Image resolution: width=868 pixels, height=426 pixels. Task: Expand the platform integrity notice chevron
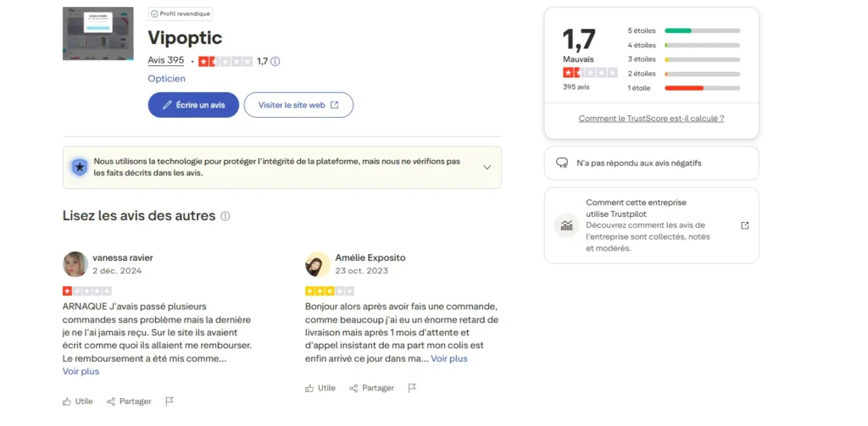[x=487, y=167]
